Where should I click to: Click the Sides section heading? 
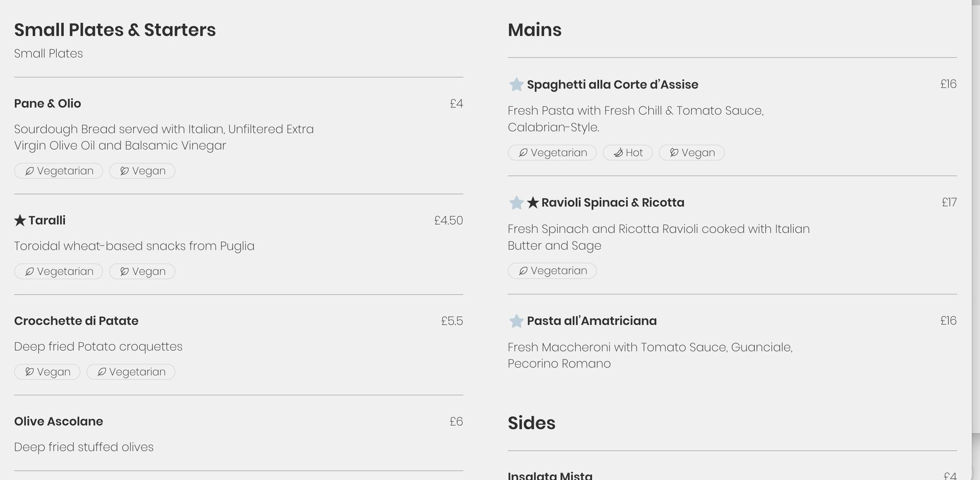click(x=531, y=423)
